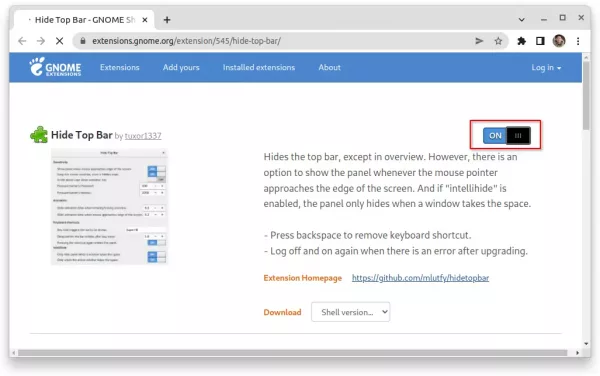Screen dimensions: 600x376
Task: Open the Shell version dropdown
Action: click(x=351, y=312)
